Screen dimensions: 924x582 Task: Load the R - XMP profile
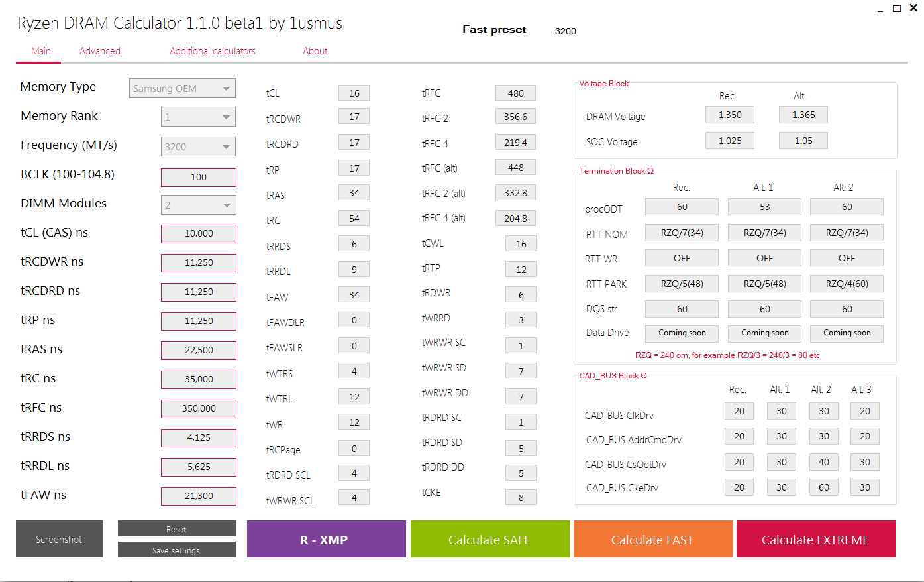coord(327,539)
